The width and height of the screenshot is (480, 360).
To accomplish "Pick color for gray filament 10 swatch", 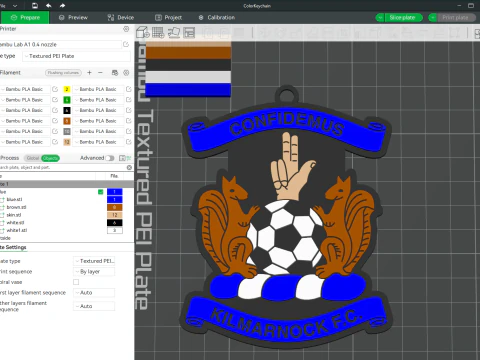I will 67,131.
